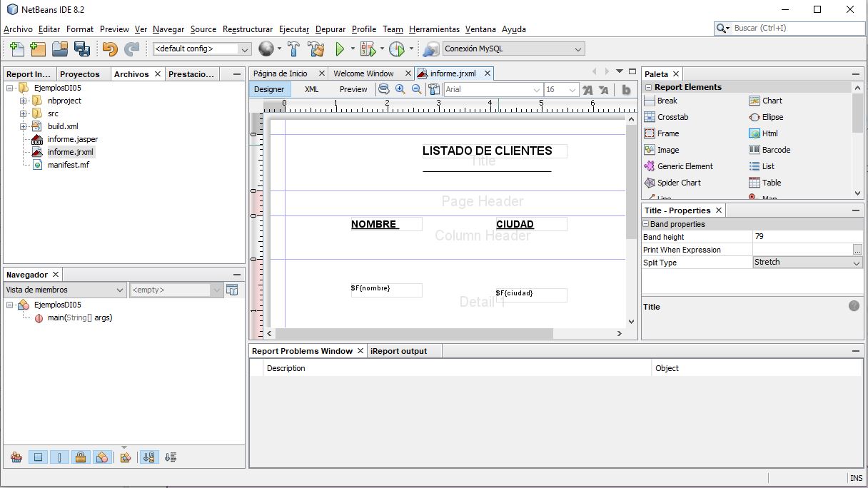Screen dimensions: 868x488
Task: Select the Designer view button
Action: [269, 90]
